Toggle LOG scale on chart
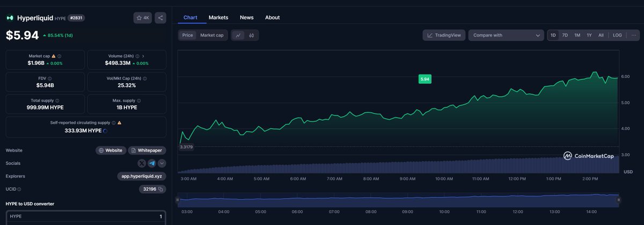 [617, 35]
